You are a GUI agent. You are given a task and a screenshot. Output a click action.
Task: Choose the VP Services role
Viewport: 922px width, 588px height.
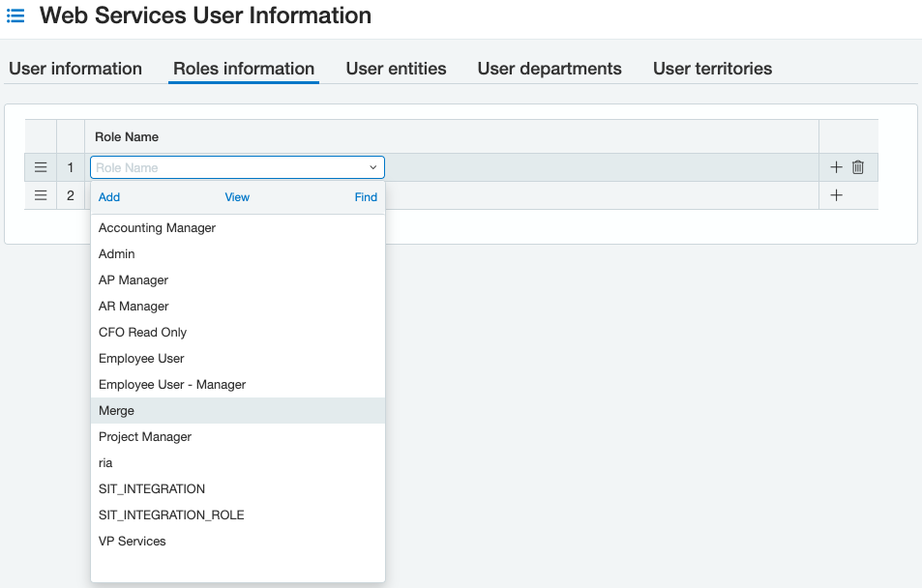point(133,542)
